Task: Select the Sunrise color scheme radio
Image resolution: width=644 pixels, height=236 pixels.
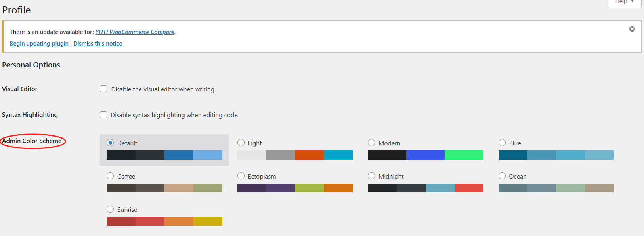Action: click(110, 209)
